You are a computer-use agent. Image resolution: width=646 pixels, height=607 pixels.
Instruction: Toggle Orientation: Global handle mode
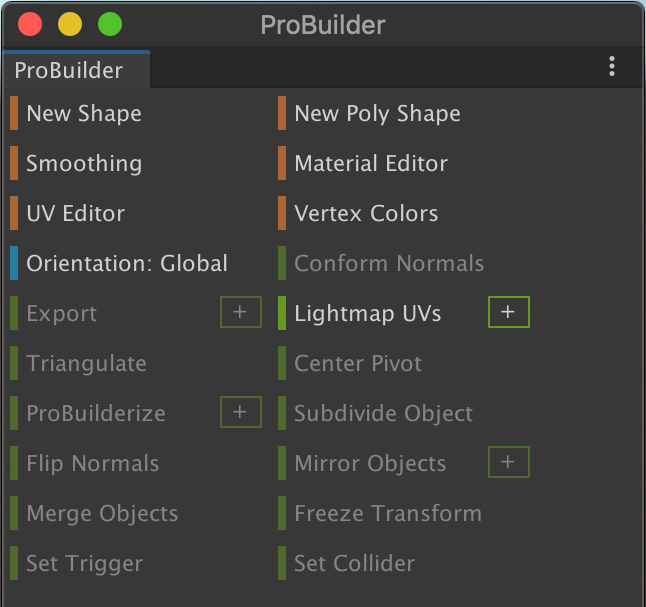click(127, 264)
